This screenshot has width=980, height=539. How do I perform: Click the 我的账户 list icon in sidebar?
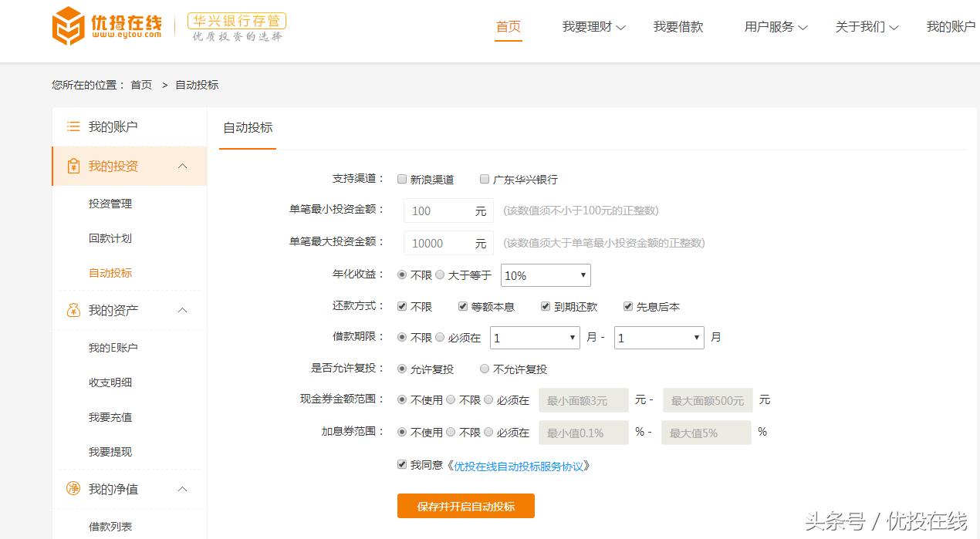point(73,125)
